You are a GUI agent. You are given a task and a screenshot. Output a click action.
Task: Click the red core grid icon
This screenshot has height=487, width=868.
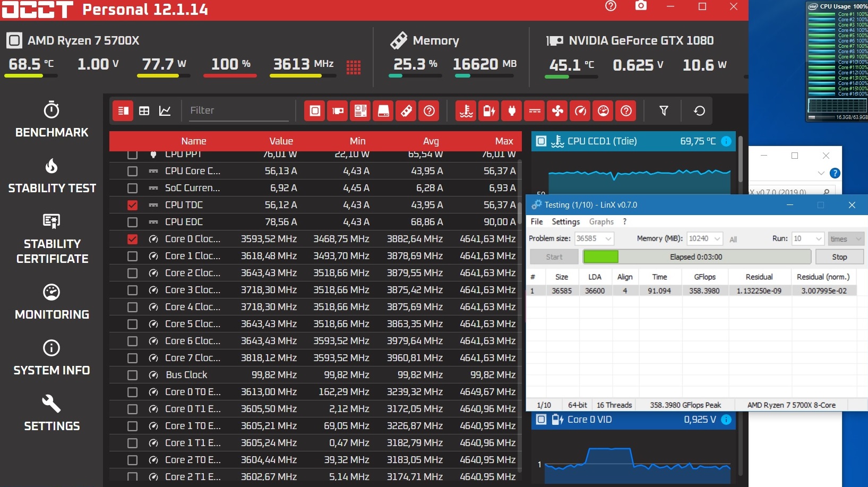(354, 67)
